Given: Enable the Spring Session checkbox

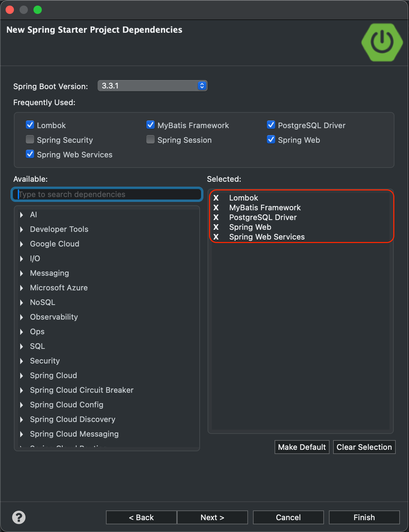Looking at the screenshot, I should tap(151, 139).
